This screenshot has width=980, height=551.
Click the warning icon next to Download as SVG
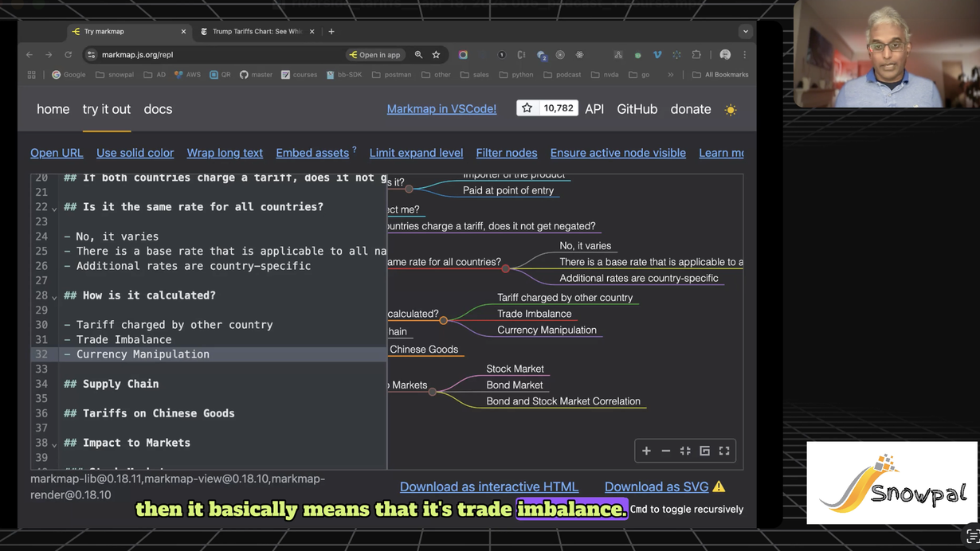click(x=719, y=487)
